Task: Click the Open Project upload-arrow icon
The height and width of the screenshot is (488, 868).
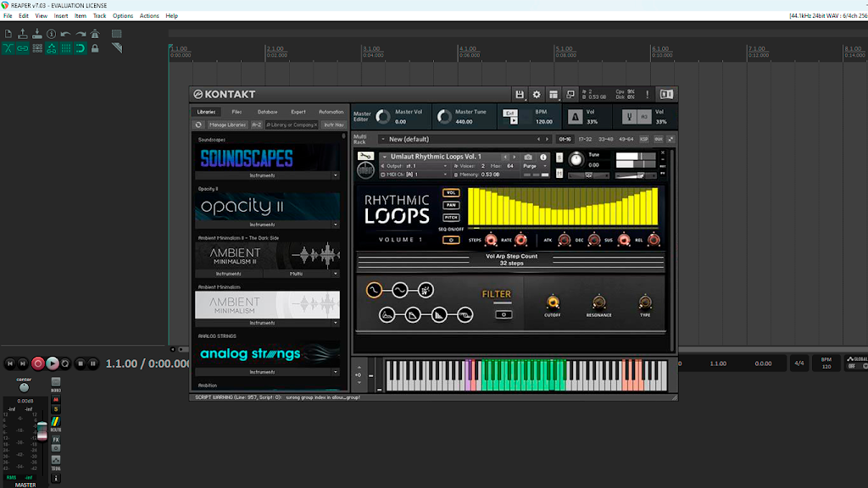Action: 23,34
